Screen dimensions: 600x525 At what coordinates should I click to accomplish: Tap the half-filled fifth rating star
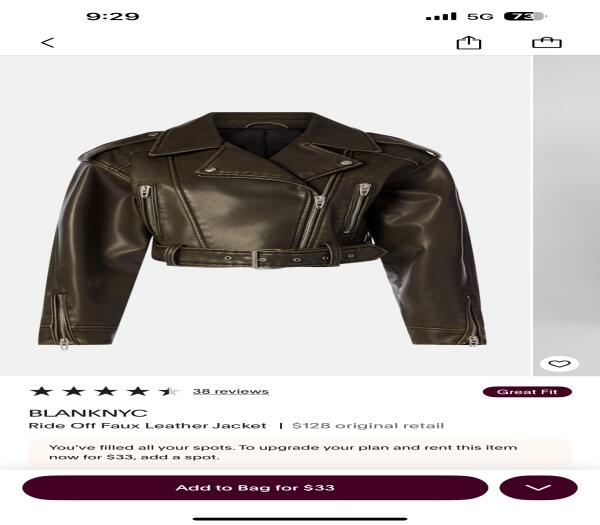(169, 391)
